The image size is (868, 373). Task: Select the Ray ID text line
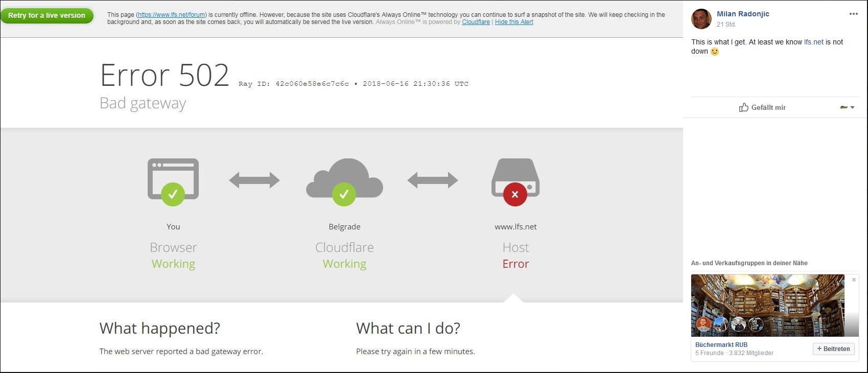click(354, 84)
